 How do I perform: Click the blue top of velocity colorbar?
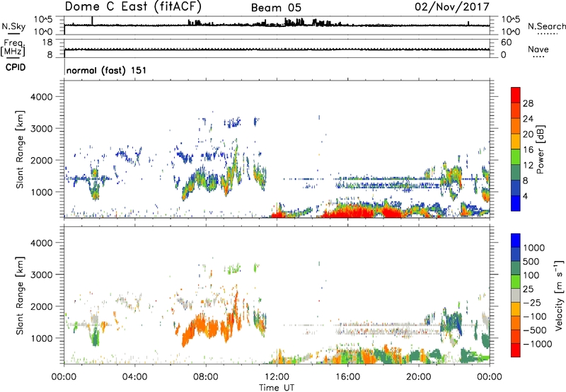(x=516, y=241)
